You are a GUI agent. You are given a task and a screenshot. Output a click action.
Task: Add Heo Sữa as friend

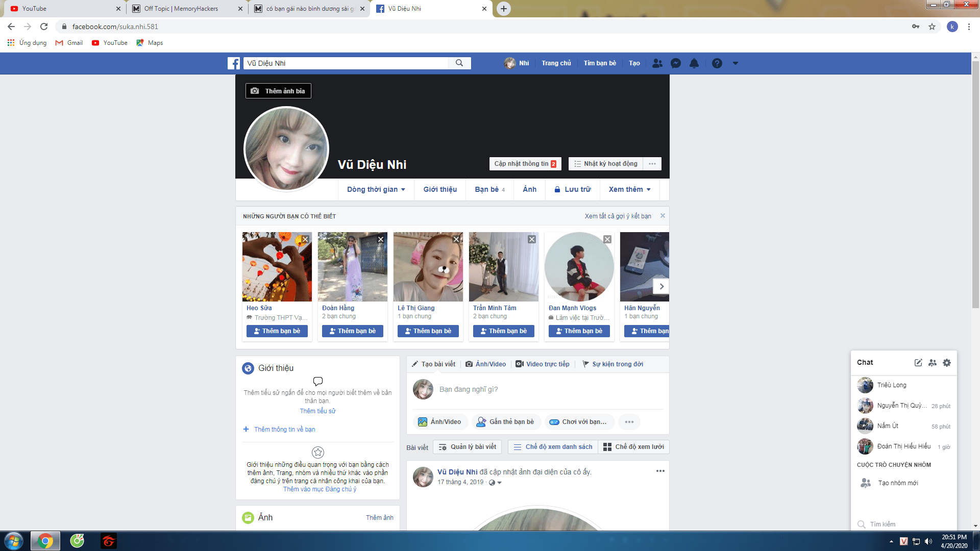277,331
